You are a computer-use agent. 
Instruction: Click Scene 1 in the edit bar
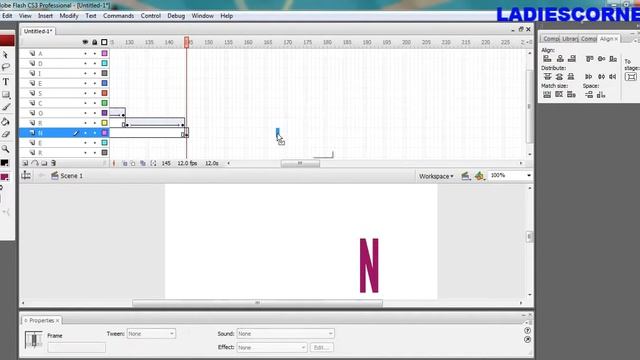tap(71, 176)
